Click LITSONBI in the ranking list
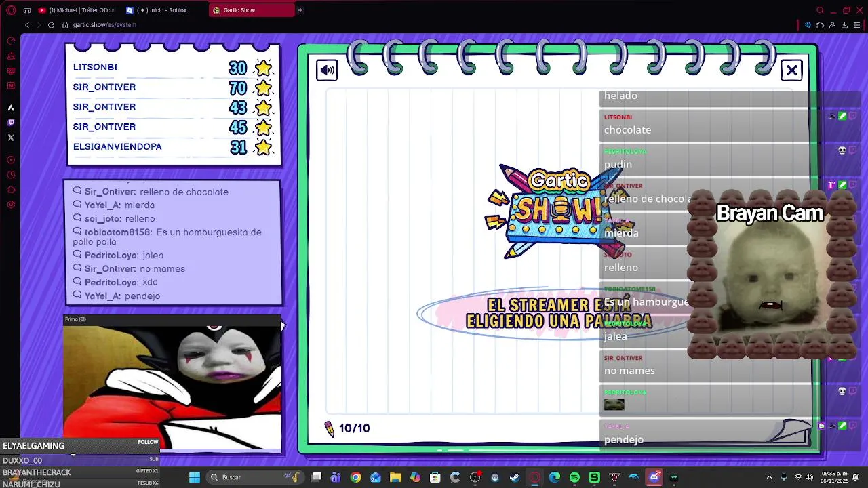Screen dimensions: 868x488 pos(95,67)
